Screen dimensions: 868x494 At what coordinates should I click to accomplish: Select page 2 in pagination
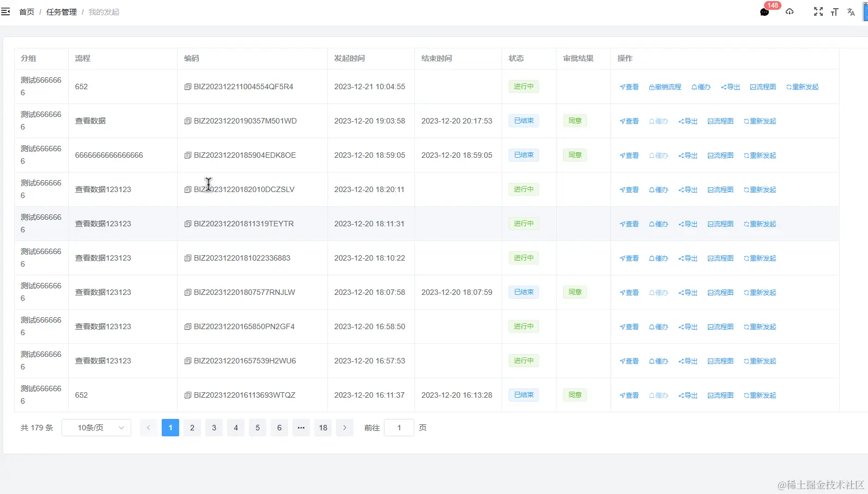coord(192,428)
